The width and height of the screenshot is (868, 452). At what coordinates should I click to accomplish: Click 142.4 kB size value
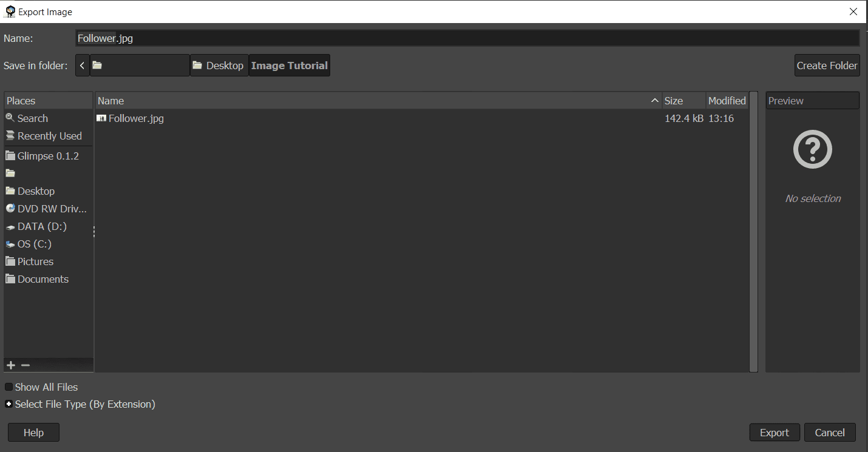tap(684, 118)
